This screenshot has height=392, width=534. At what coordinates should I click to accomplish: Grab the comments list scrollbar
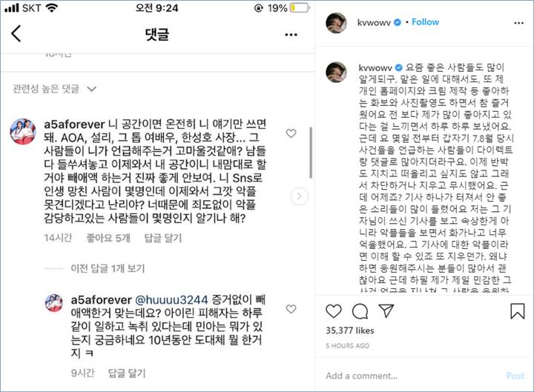[311, 153]
